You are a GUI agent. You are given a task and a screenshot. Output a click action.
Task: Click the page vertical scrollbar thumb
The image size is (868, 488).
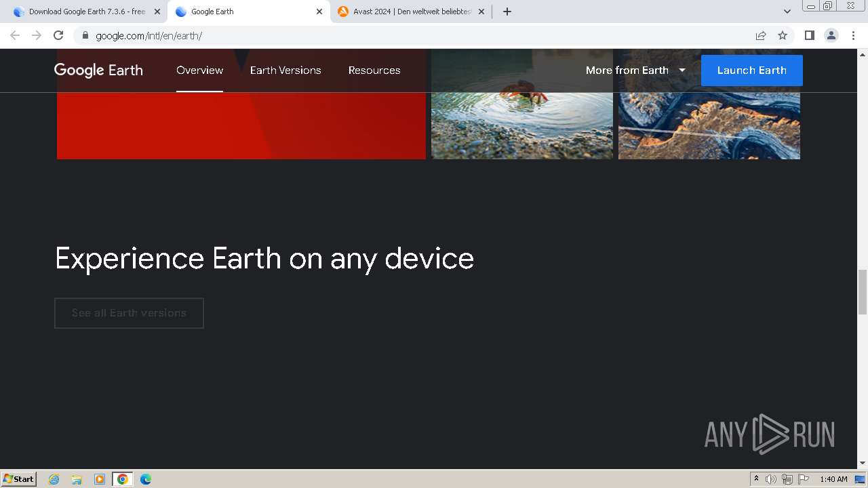(x=863, y=291)
